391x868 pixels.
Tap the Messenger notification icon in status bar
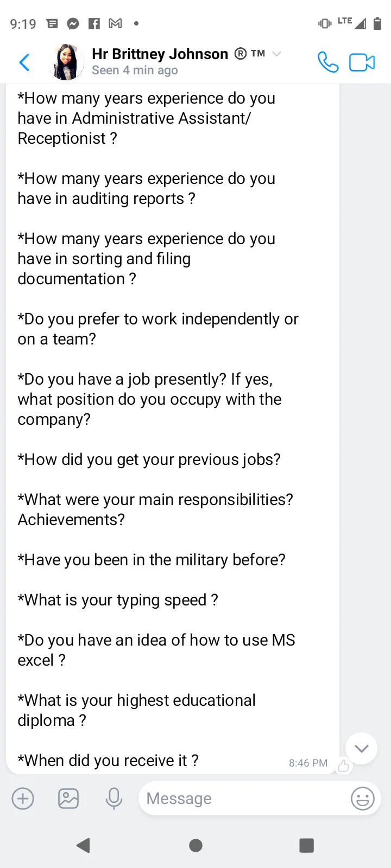[73, 23]
